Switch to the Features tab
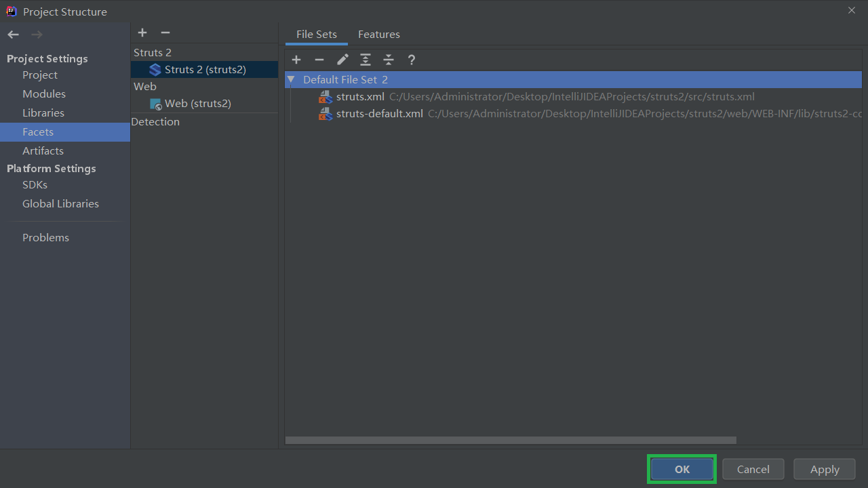This screenshot has width=868, height=488. (x=379, y=35)
